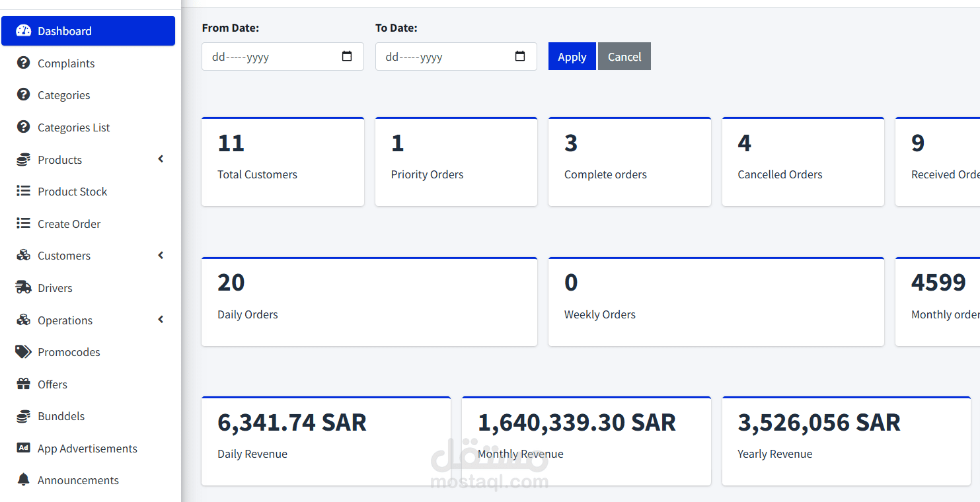Click the coins icon next to Bunddels
This screenshot has width=980, height=502.
(x=24, y=416)
